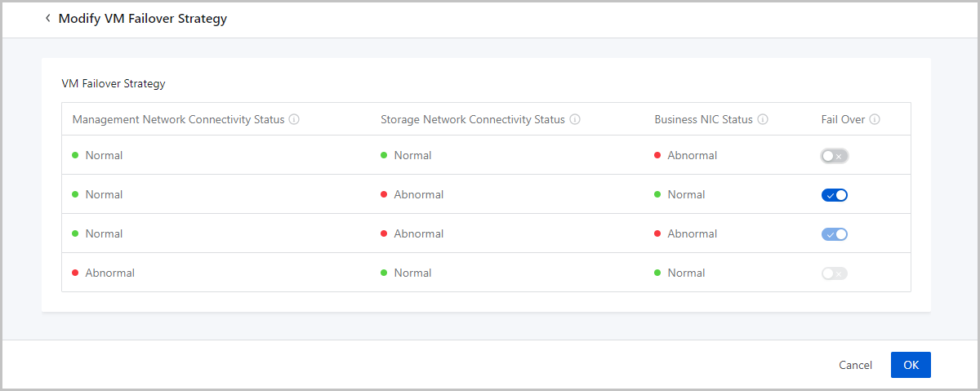Click info icon next to Storage Network Connectivity Status
This screenshot has height=391, width=980.
click(x=575, y=119)
